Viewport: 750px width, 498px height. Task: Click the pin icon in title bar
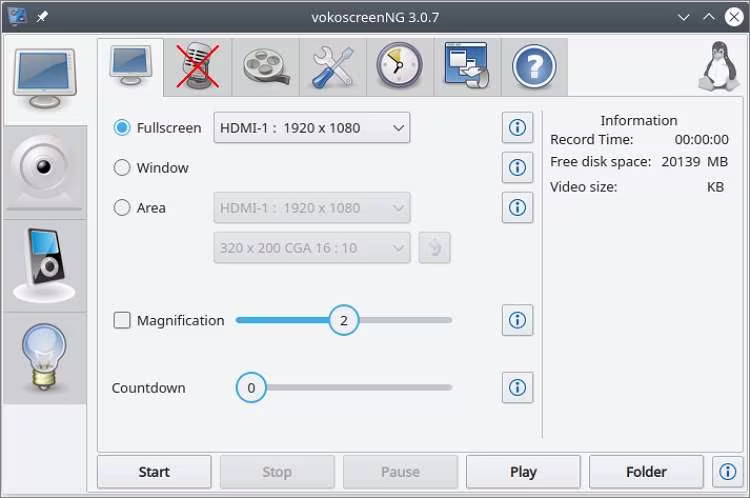(42, 17)
